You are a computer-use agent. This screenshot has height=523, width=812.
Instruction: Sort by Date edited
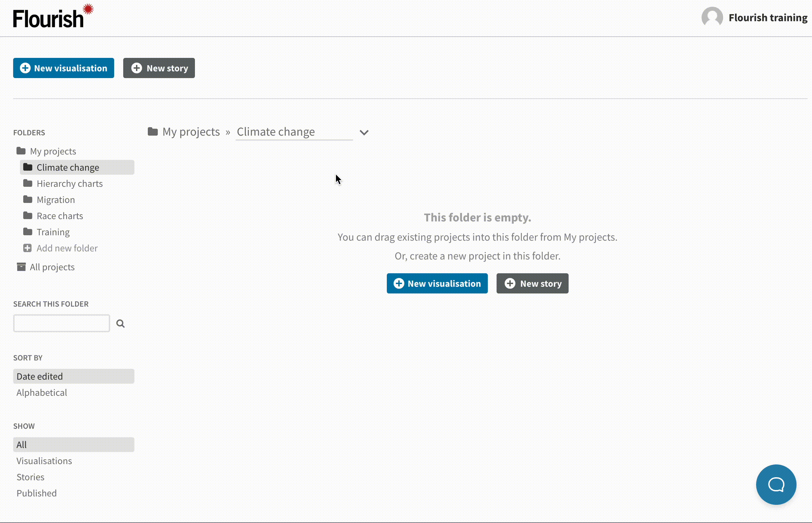tap(74, 376)
